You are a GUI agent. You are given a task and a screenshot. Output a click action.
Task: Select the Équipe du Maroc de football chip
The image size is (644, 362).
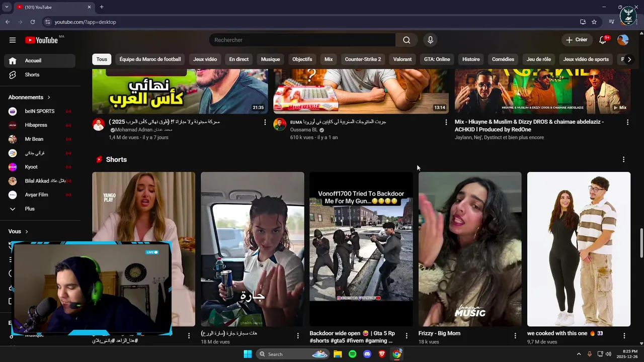click(x=150, y=59)
